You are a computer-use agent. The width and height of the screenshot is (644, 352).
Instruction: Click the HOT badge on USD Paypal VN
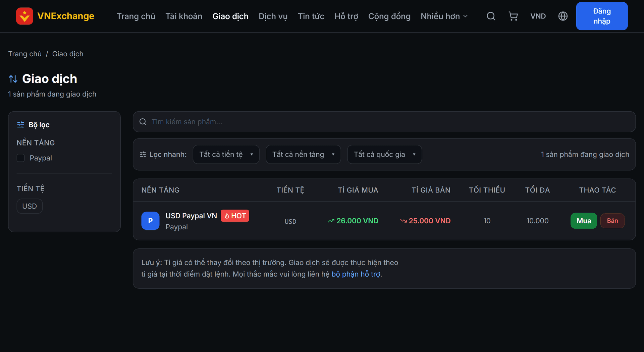pos(235,216)
